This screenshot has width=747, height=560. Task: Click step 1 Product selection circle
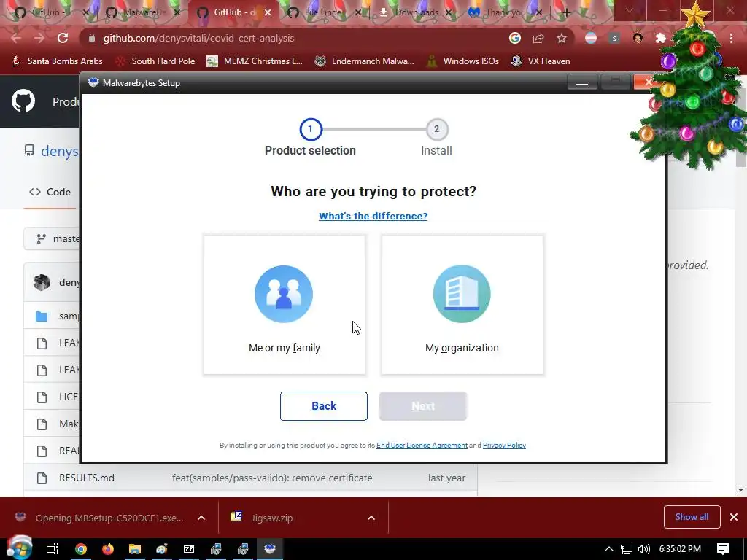click(311, 129)
